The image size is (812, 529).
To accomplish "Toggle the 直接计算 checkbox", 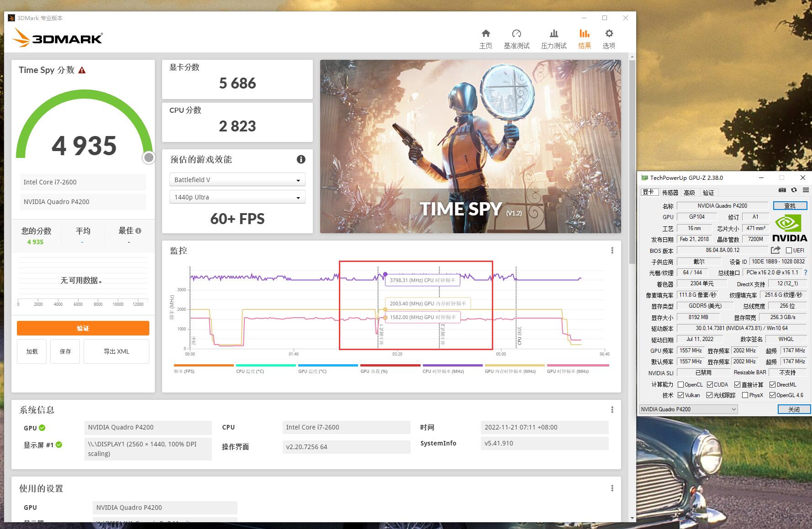I will click(737, 384).
